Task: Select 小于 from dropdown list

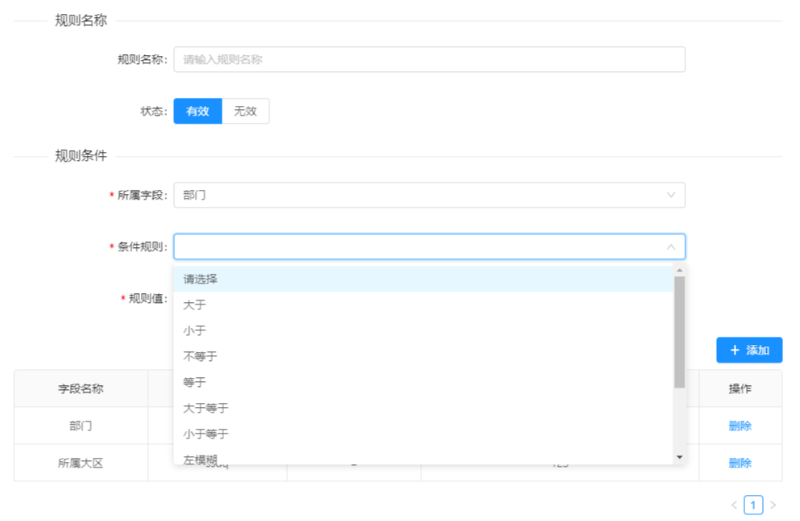Action: click(423, 331)
